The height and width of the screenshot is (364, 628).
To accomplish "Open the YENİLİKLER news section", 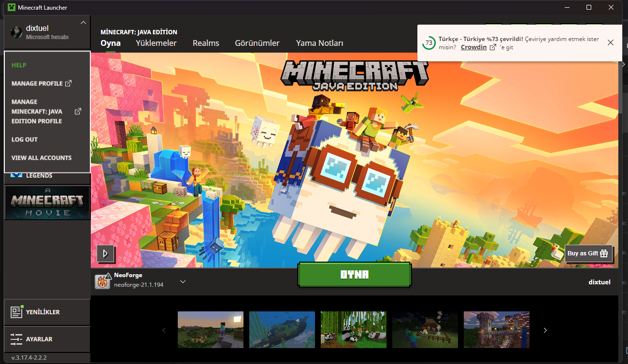I will pyautogui.click(x=47, y=312).
